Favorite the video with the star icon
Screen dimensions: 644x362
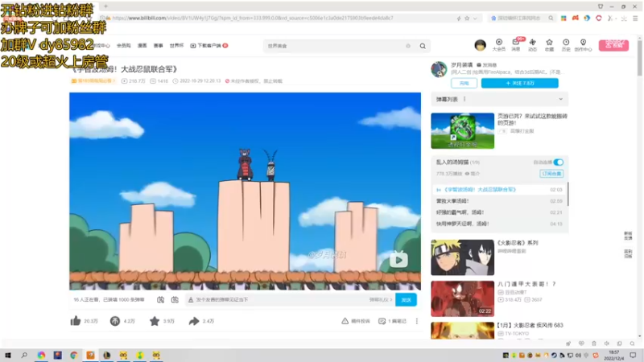pyautogui.click(x=155, y=321)
